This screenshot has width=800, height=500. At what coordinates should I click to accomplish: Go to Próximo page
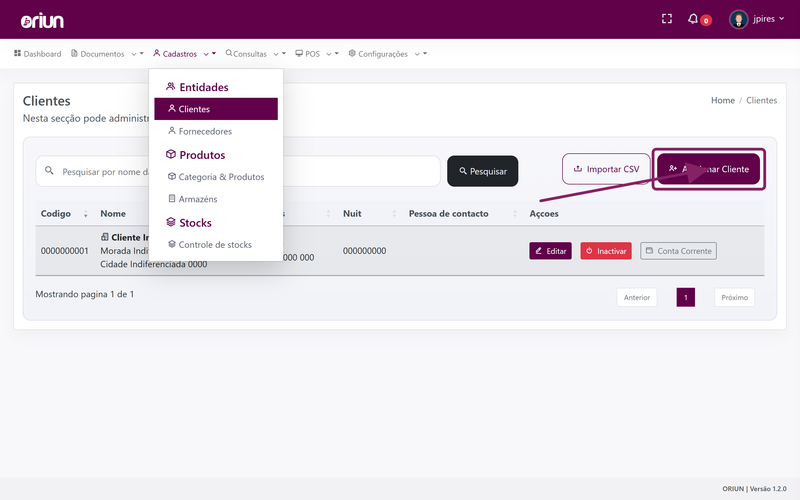[735, 297]
